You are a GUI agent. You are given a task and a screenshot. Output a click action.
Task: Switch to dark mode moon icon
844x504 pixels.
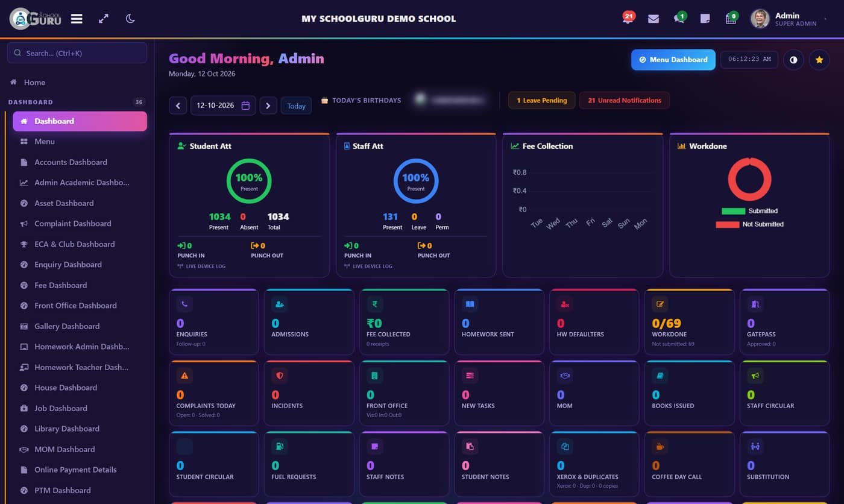pos(130,19)
